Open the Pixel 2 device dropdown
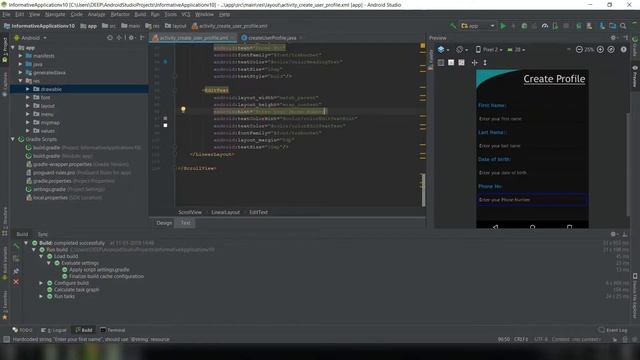Image resolution: width=640 pixels, height=360 pixels. [489, 49]
